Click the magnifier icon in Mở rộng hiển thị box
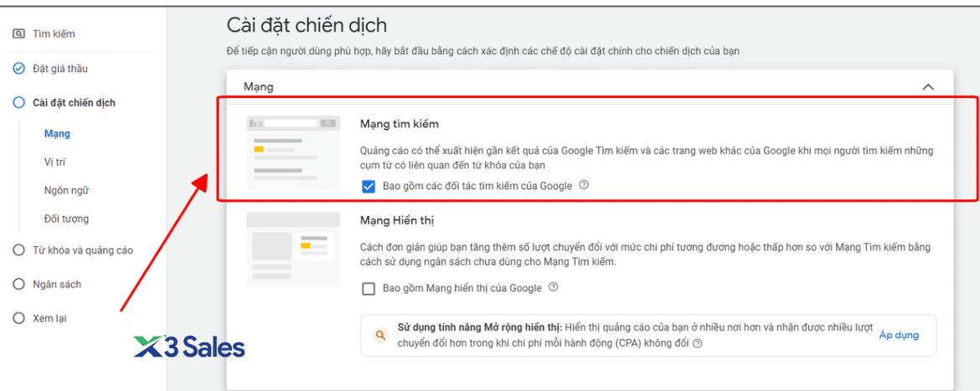 379,336
